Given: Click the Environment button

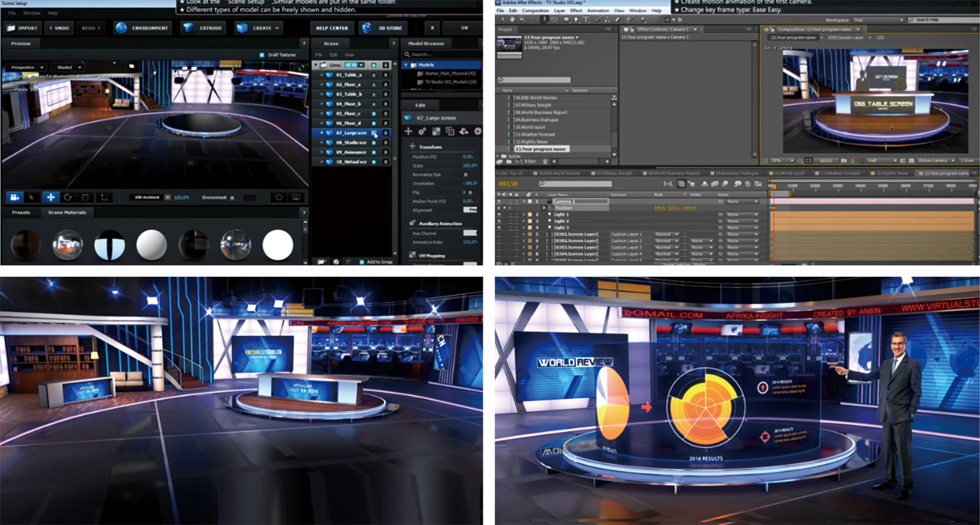Looking at the screenshot, I should (x=142, y=28).
